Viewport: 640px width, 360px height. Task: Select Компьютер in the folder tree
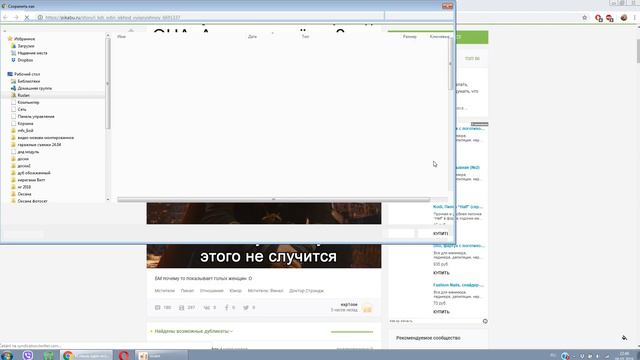[28, 102]
